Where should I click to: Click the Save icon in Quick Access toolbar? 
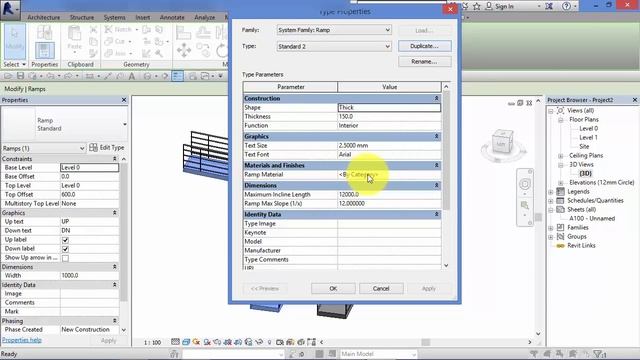point(20,76)
